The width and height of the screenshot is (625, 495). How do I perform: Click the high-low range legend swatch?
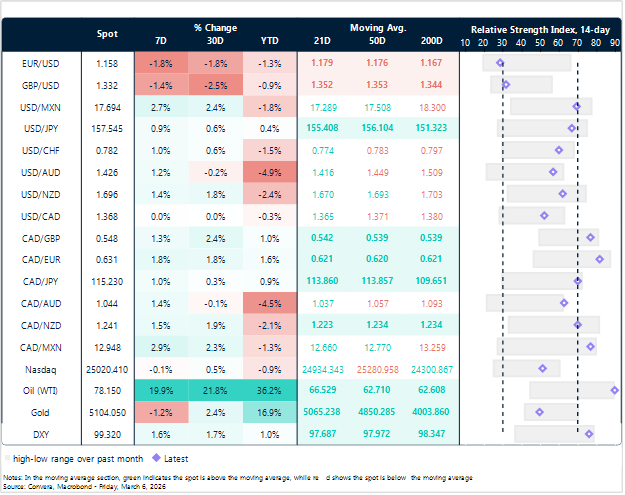coord(13,456)
